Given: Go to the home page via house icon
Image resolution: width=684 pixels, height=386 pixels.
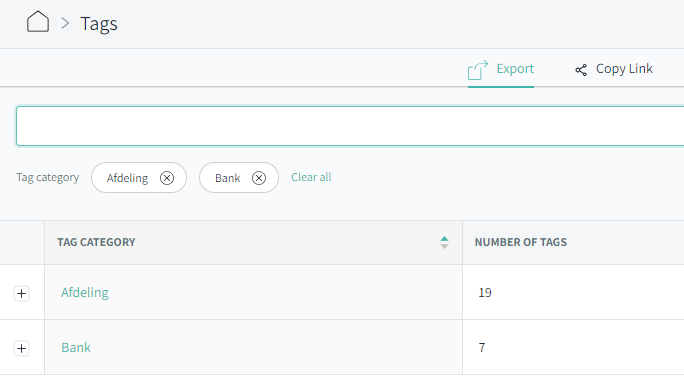Looking at the screenshot, I should pos(38,22).
